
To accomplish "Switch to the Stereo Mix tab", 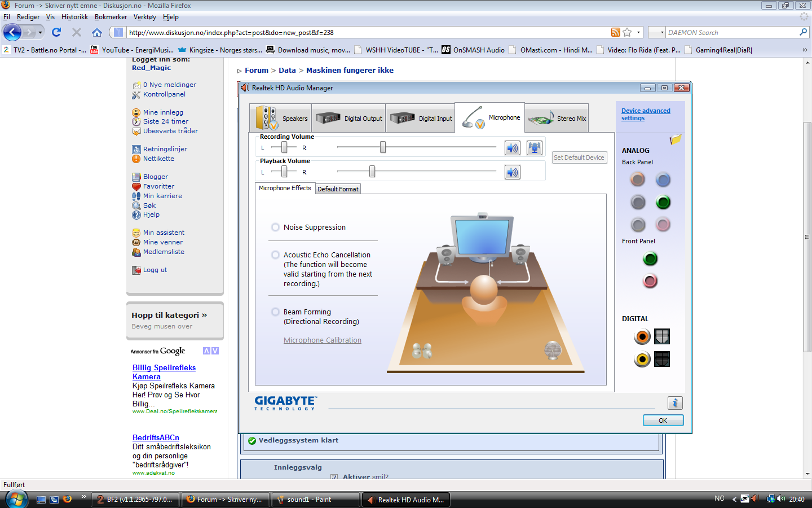I will (557, 118).
